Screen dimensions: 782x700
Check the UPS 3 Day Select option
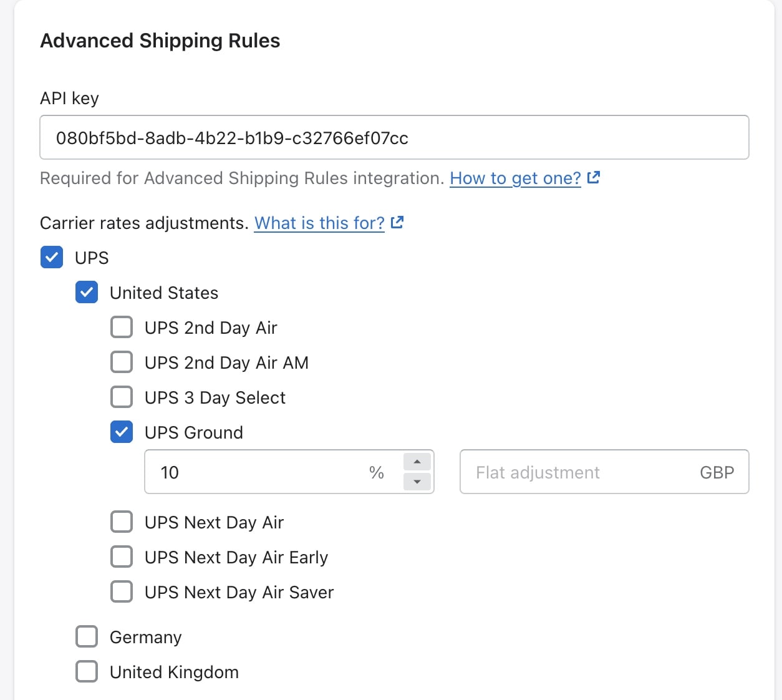[122, 397]
